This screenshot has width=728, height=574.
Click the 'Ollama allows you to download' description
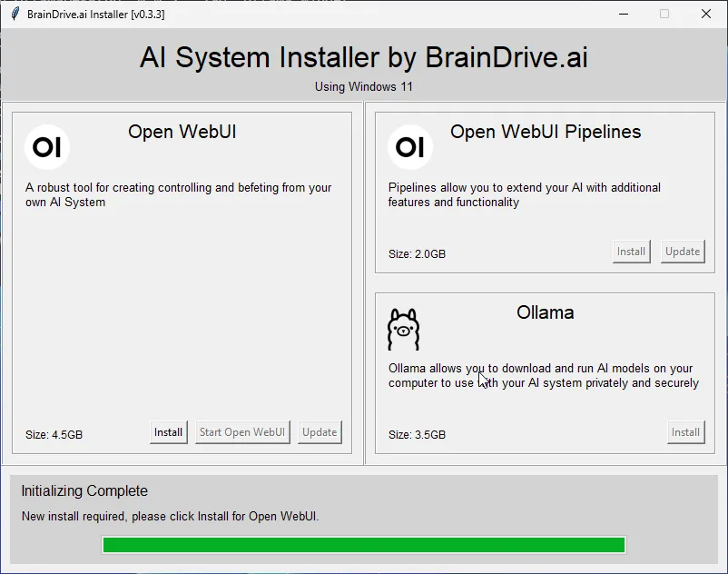point(544,376)
